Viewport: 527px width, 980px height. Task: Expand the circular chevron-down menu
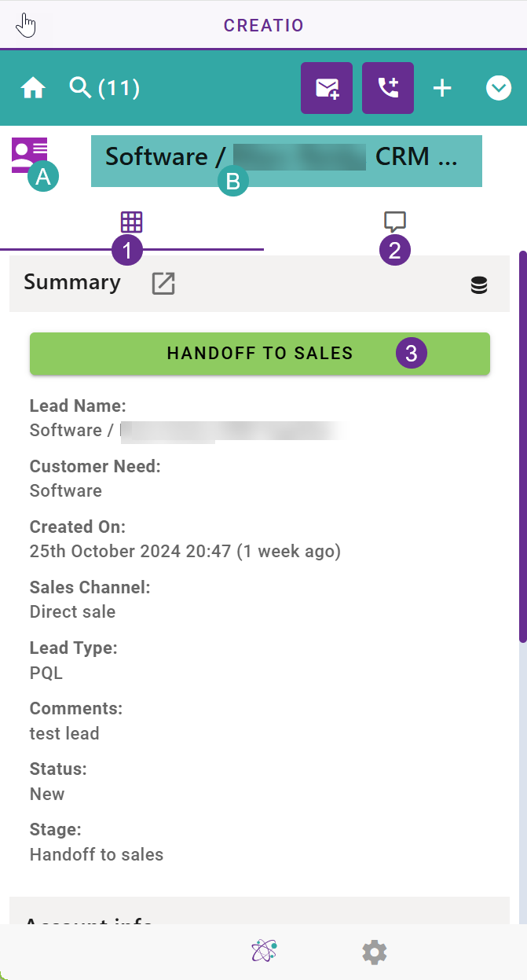pyautogui.click(x=499, y=88)
